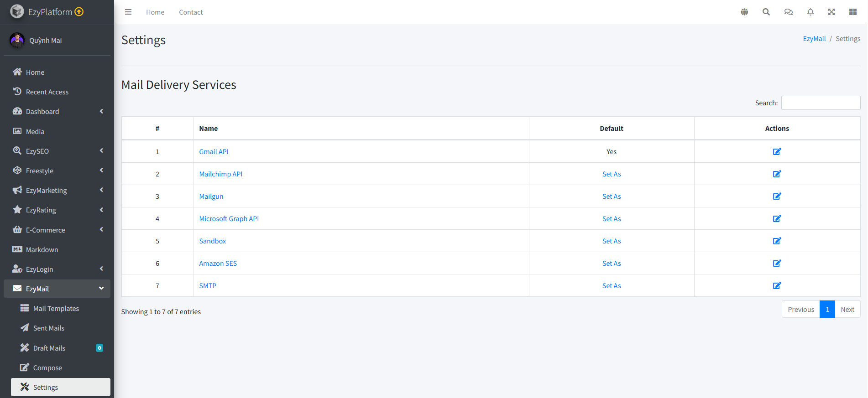Set Amazon SES as default
This screenshot has width=868, height=398.
click(612, 264)
